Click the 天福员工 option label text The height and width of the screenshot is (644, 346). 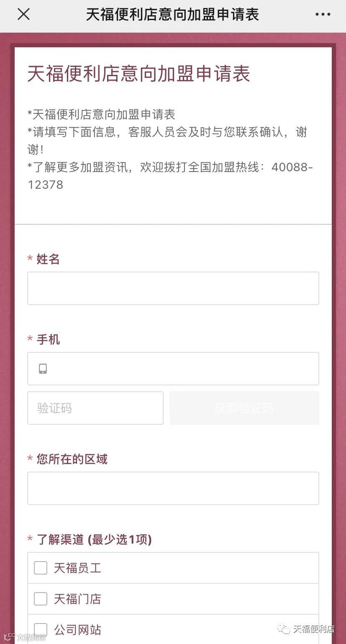(x=77, y=568)
